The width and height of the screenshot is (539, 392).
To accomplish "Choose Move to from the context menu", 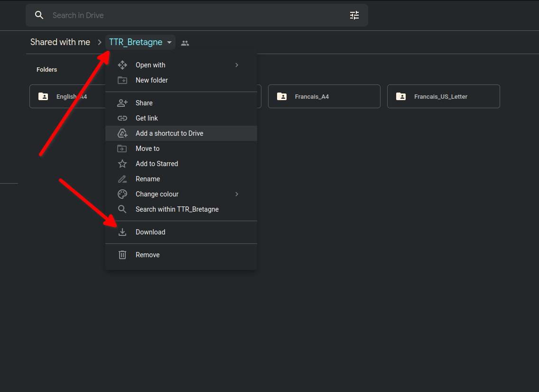I will tap(148, 149).
